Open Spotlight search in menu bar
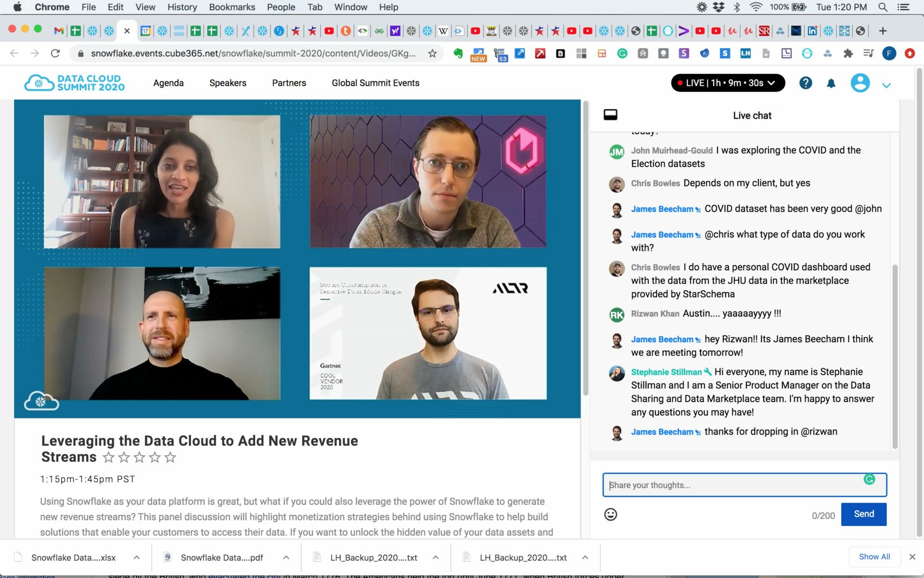924x578 pixels. click(883, 7)
